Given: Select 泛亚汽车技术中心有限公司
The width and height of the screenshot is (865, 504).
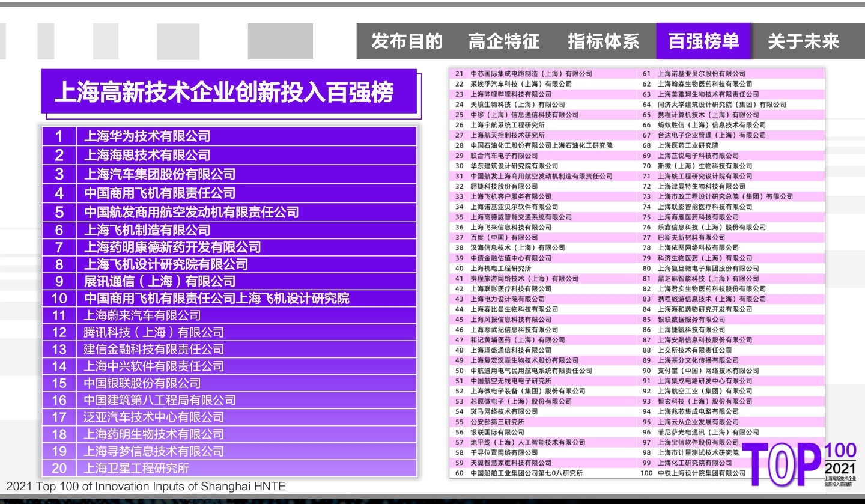Looking at the screenshot, I should [229, 417].
